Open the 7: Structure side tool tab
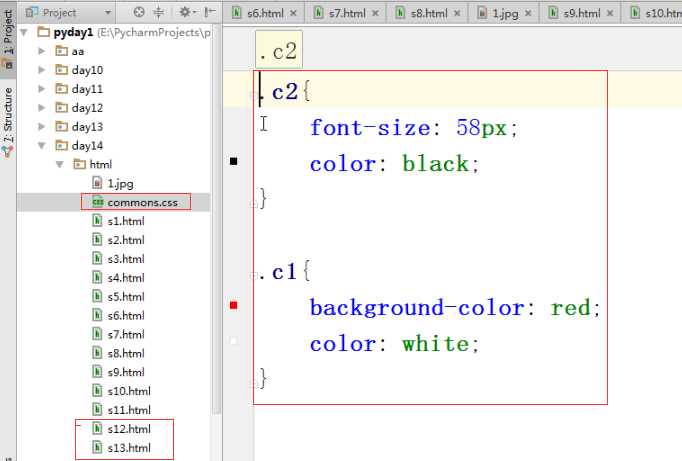Screen dimensions: 682x461 [x=8, y=122]
